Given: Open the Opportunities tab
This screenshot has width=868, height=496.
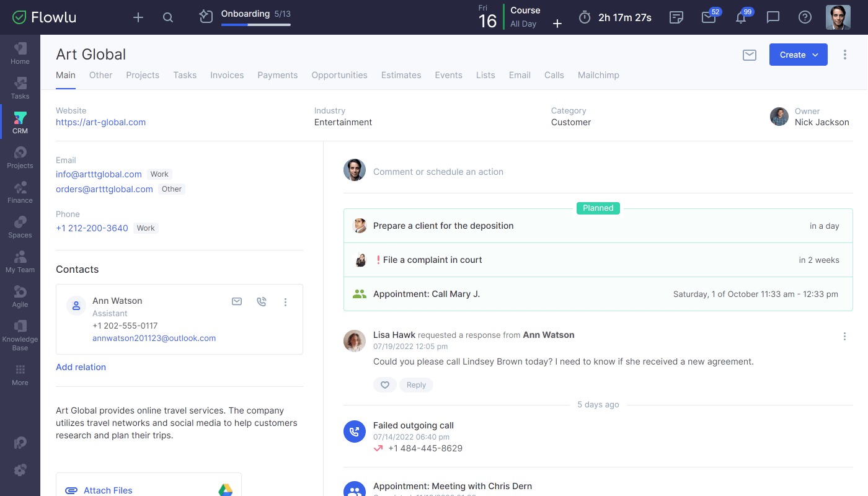Looking at the screenshot, I should (339, 75).
